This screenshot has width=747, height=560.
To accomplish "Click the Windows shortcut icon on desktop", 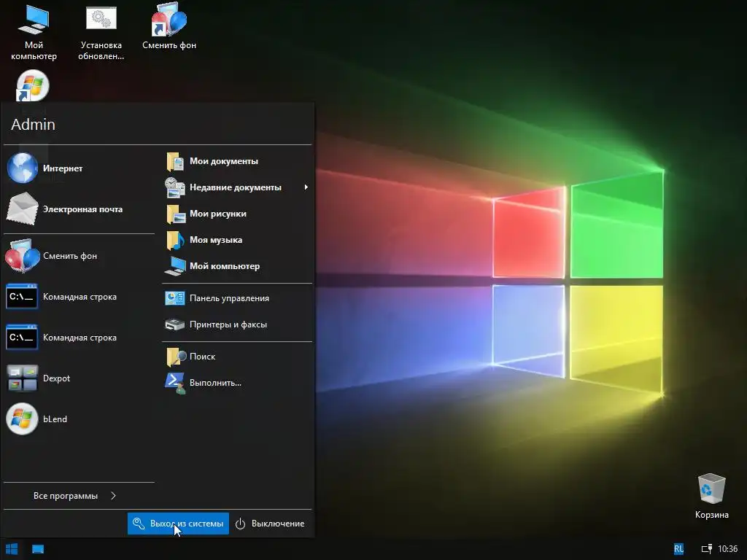I will coord(32,86).
